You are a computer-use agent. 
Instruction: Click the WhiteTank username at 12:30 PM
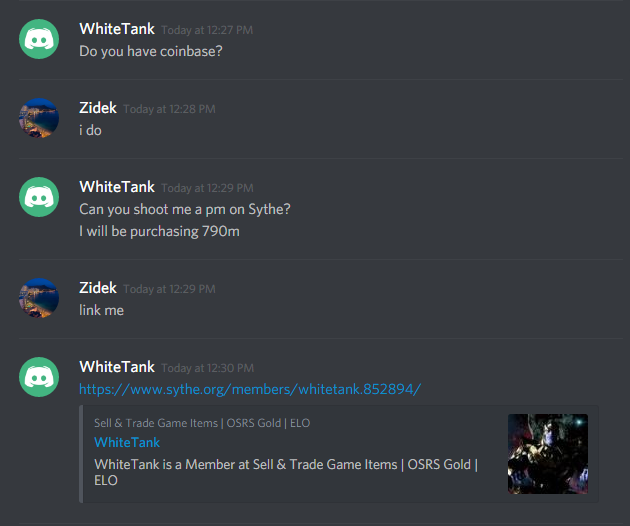[117, 367]
